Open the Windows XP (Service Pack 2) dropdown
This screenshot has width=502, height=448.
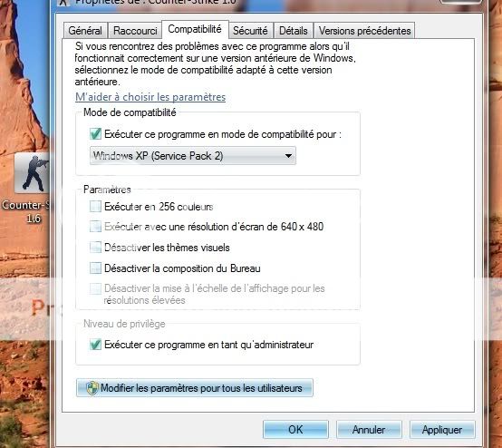pos(193,156)
